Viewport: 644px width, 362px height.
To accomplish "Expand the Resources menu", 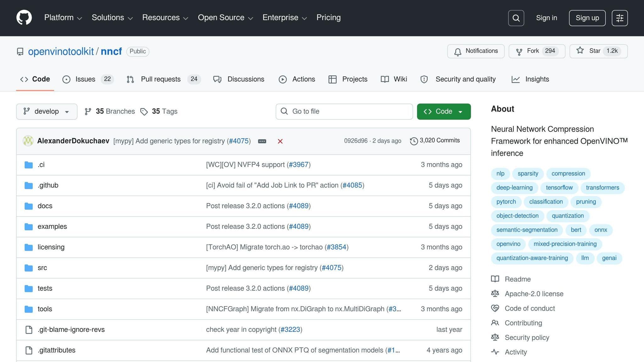I will pos(165,18).
